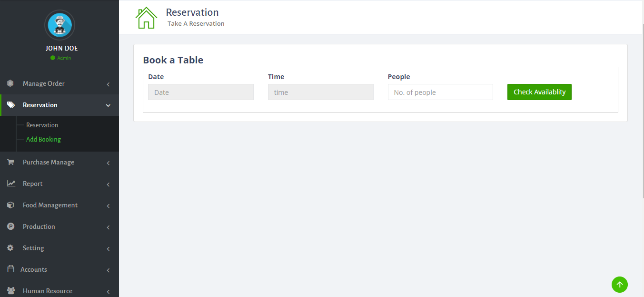Click the Setting gear icon
644x297 pixels.
(10, 248)
